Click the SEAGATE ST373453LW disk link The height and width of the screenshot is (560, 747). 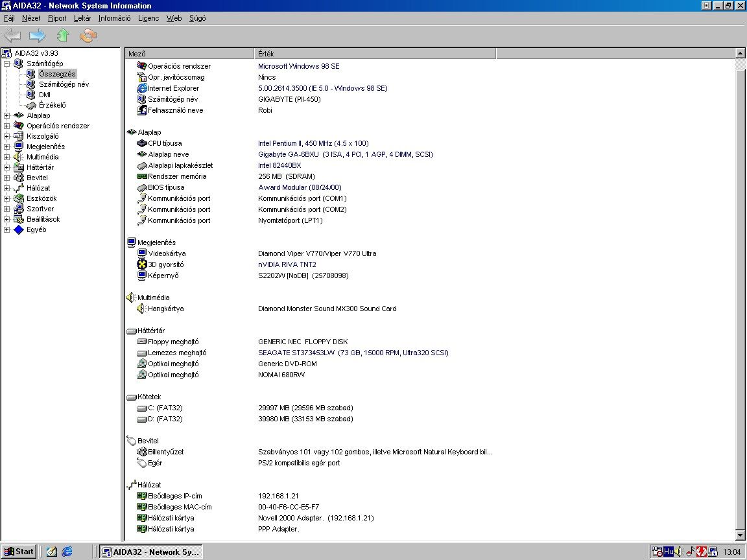pos(353,353)
